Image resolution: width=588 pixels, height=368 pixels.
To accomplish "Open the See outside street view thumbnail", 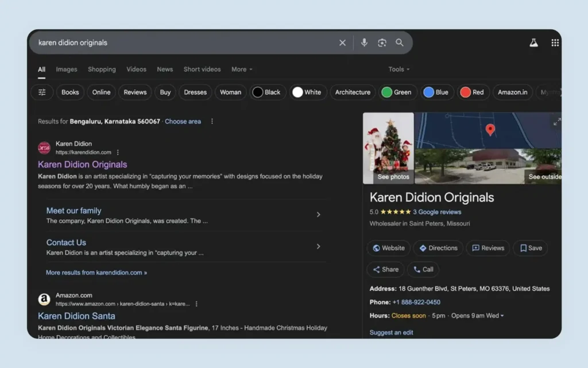I will coord(488,166).
